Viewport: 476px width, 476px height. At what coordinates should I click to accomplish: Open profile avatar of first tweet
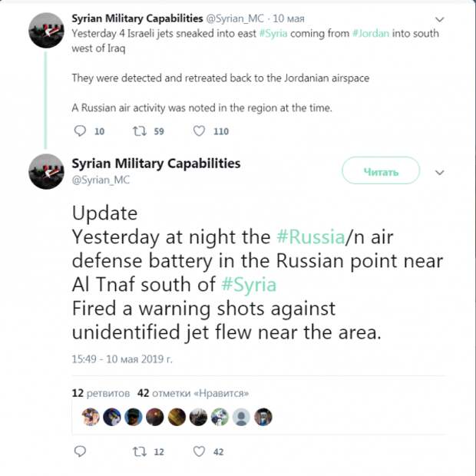click(x=46, y=31)
